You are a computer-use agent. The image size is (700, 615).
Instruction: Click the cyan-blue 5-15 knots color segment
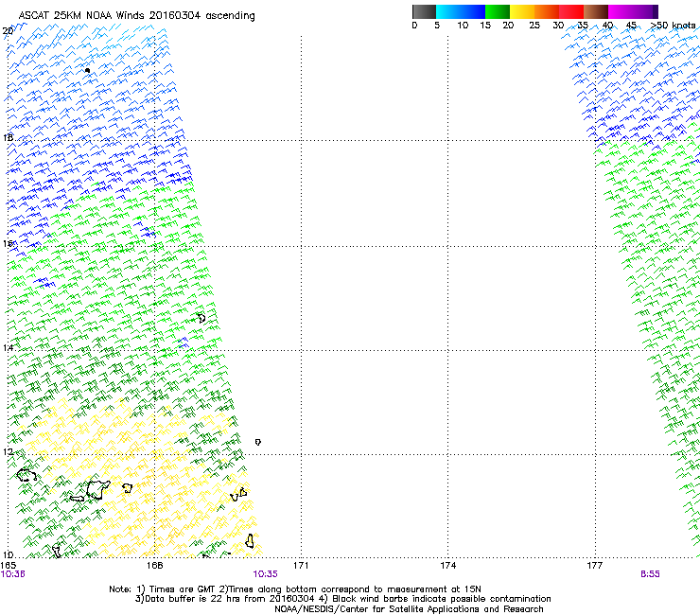pos(461,11)
